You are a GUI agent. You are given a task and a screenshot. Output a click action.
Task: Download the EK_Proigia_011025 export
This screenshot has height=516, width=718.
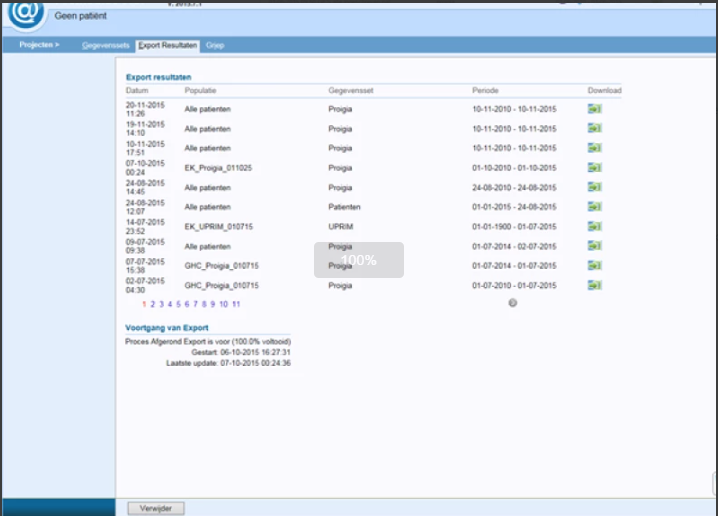point(594,168)
